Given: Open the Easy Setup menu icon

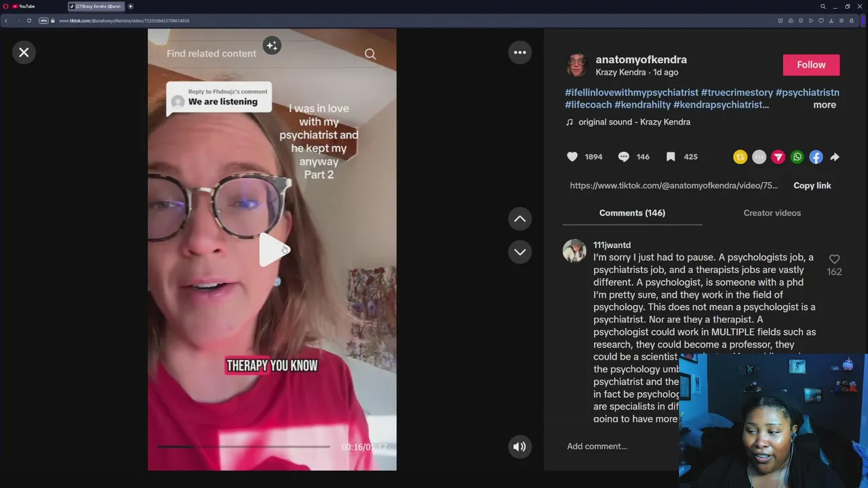Looking at the screenshot, I should (x=842, y=20).
